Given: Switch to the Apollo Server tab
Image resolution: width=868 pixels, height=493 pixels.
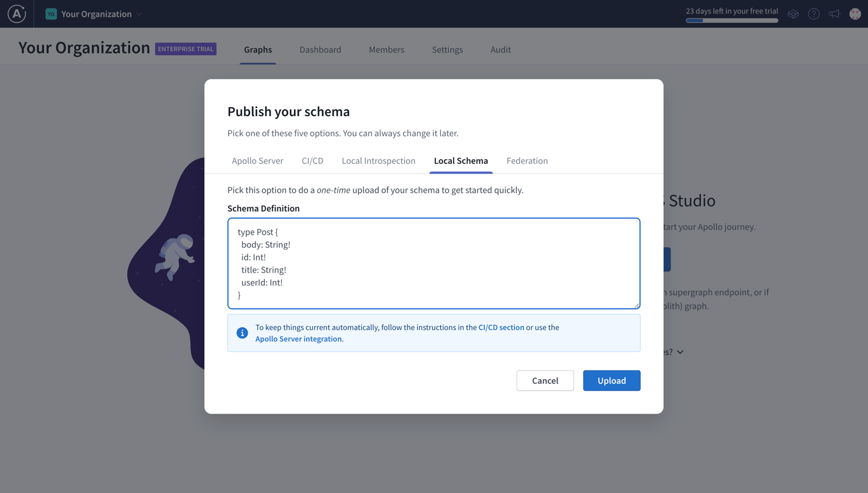Looking at the screenshot, I should [257, 161].
